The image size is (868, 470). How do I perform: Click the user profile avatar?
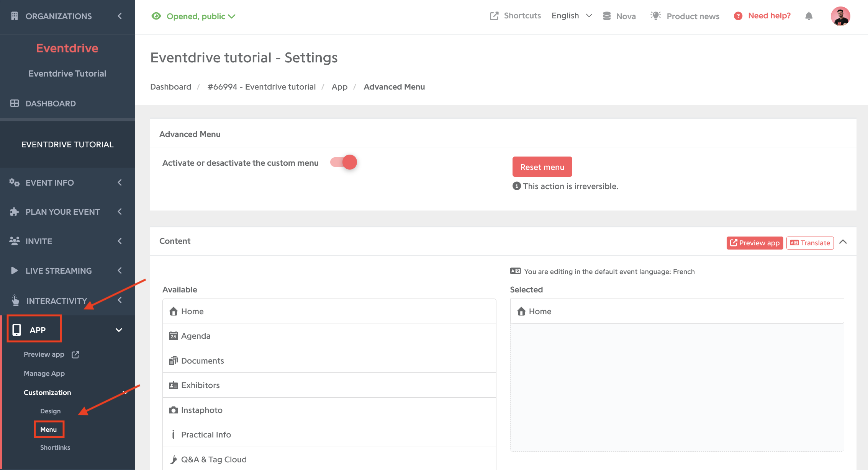coord(840,16)
